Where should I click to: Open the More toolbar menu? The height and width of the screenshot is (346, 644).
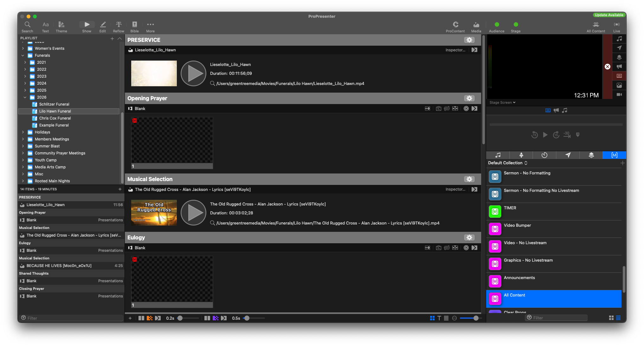150,27
